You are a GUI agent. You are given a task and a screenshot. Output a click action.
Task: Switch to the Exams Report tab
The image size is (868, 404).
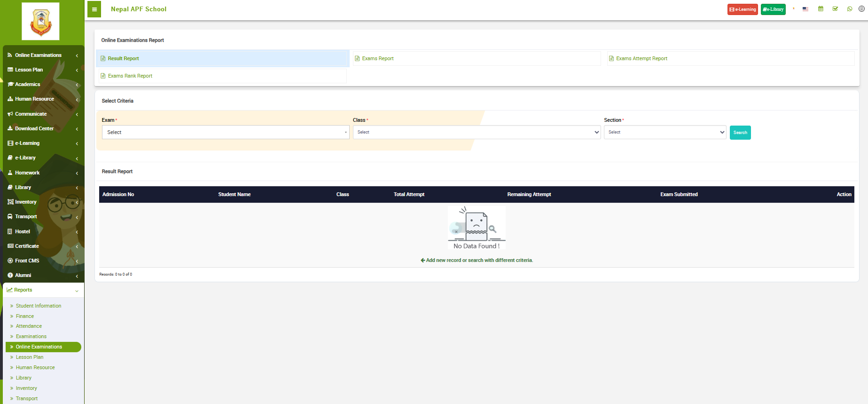click(x=378, y=59)
